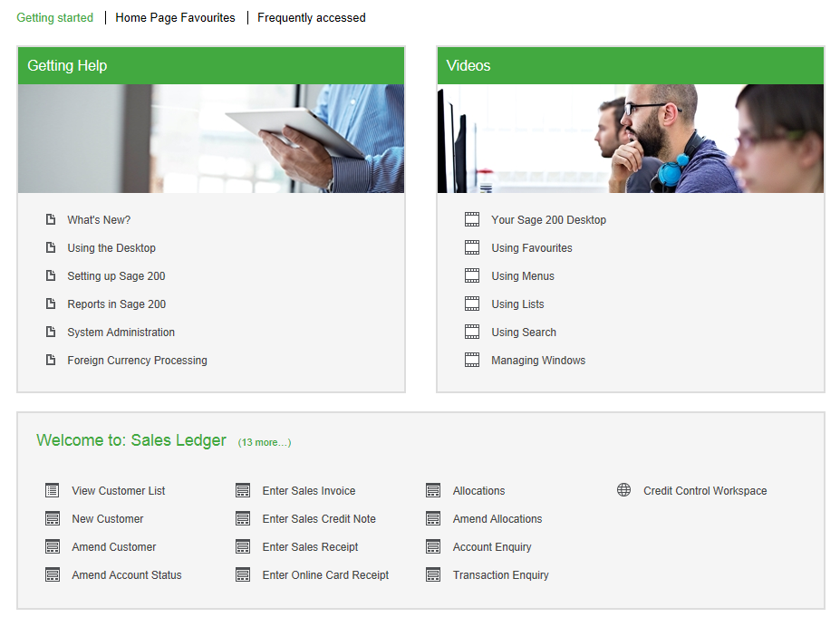Viewport: 840px width, 617px height.
Task: Open Amend Account Status
Action: click(126, 574)
